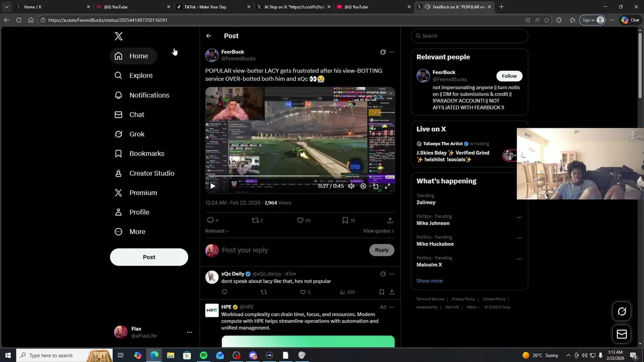Open new browser tab

point(501,7)
